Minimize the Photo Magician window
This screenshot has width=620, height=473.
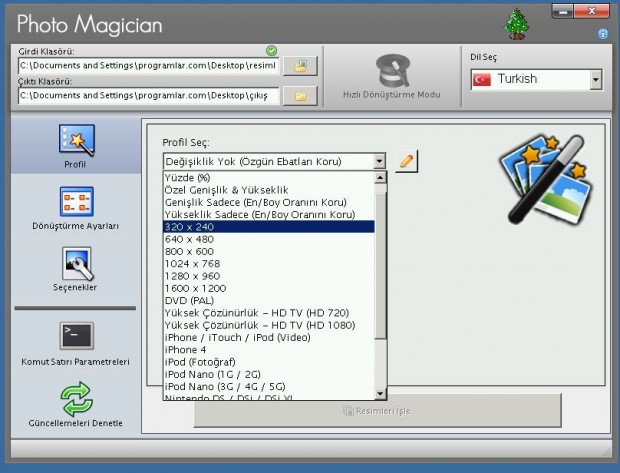(x=563, y=11)
